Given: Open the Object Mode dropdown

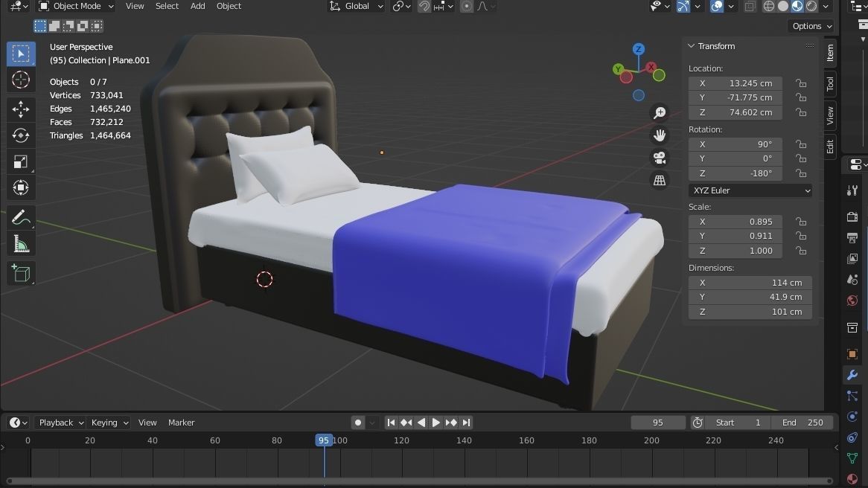Looking at the screenshot, I should [77, 6].
